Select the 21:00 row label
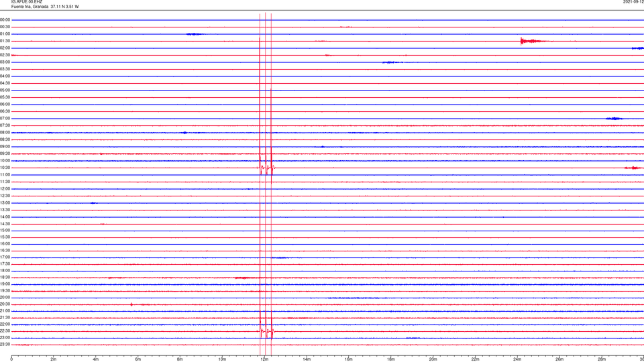Image resolution: width=644 pixels, height=362 pixels. click(5, 310)
